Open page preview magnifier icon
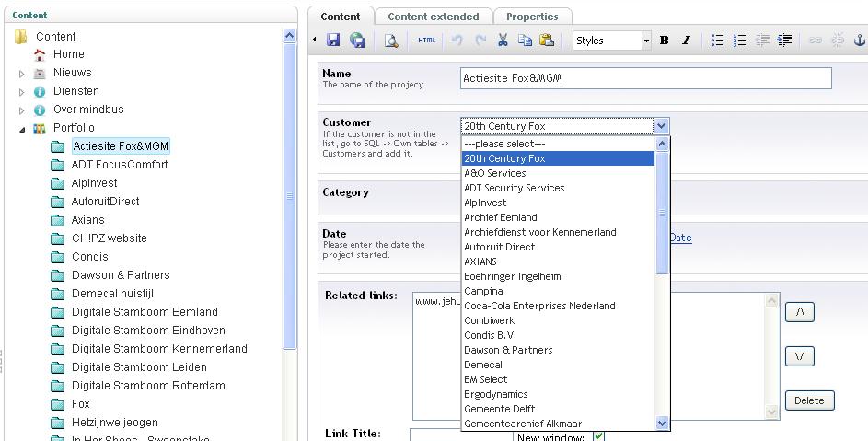 pyautogui.click(x=391, y=41)
